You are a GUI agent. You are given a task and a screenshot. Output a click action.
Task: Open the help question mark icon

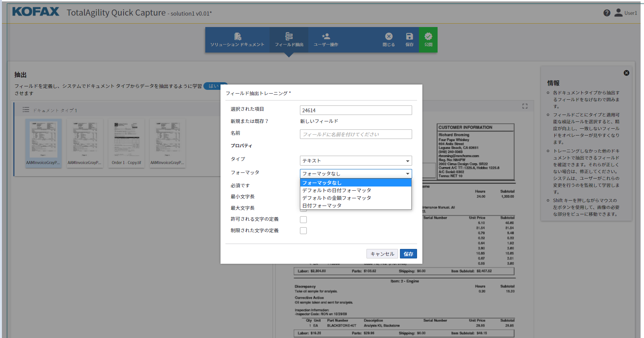(x=607, y=13)
